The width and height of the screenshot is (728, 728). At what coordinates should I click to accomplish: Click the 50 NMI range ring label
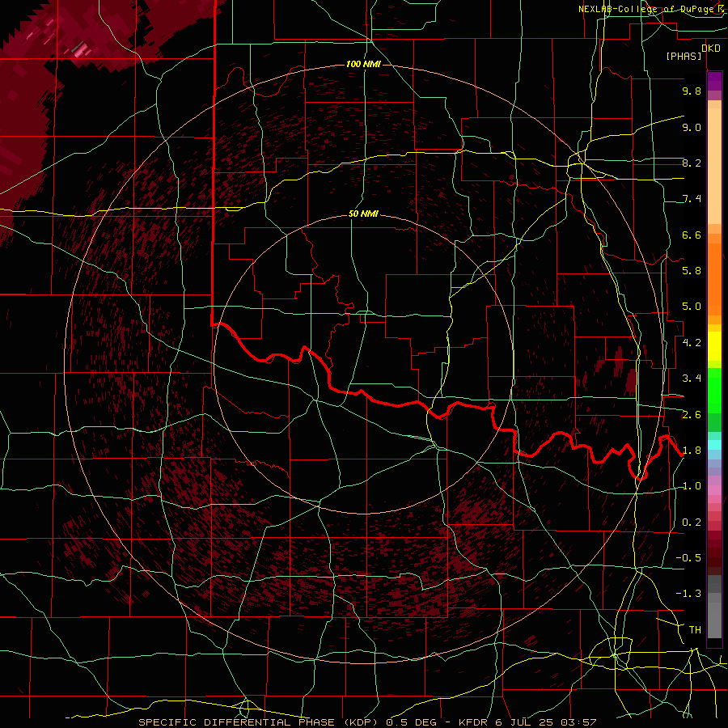click(363, 214)
